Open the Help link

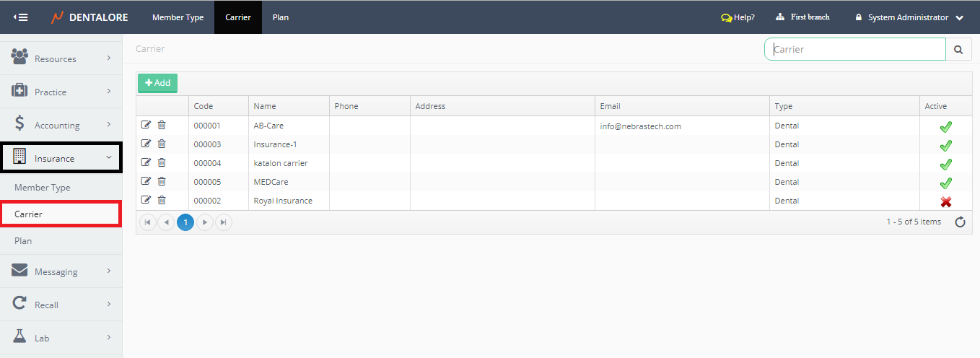738,17
